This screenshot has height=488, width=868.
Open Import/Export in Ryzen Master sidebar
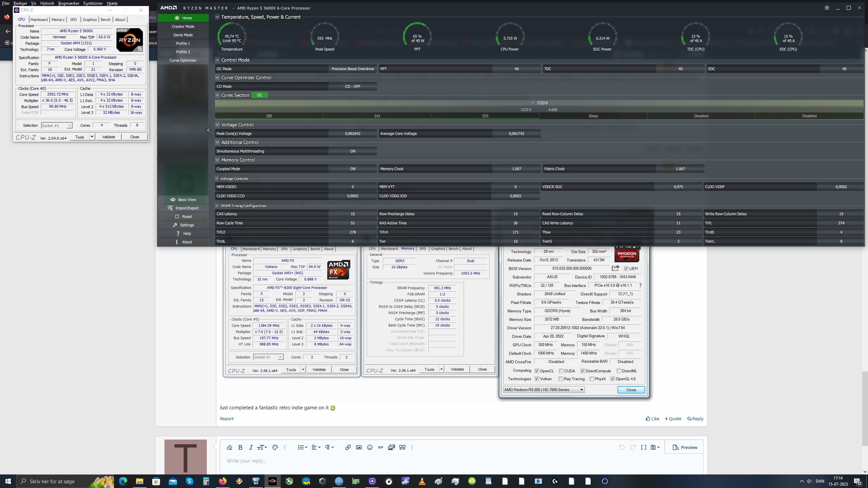183,208
